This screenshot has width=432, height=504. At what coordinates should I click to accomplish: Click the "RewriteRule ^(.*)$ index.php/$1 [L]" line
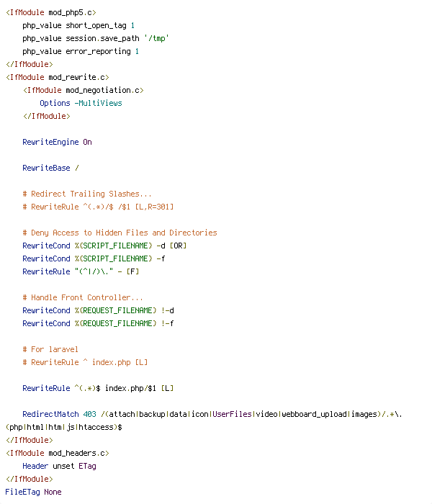[98, 388]
